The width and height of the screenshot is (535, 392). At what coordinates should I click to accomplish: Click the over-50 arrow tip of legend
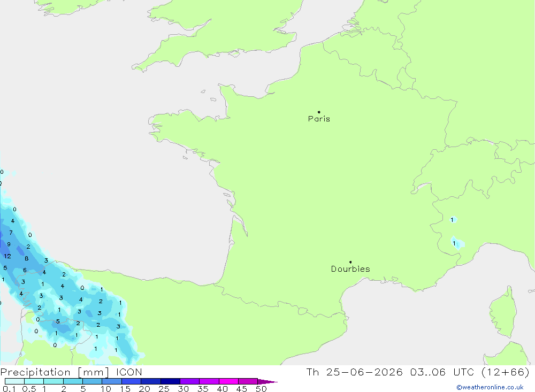(x=268, y=382)
